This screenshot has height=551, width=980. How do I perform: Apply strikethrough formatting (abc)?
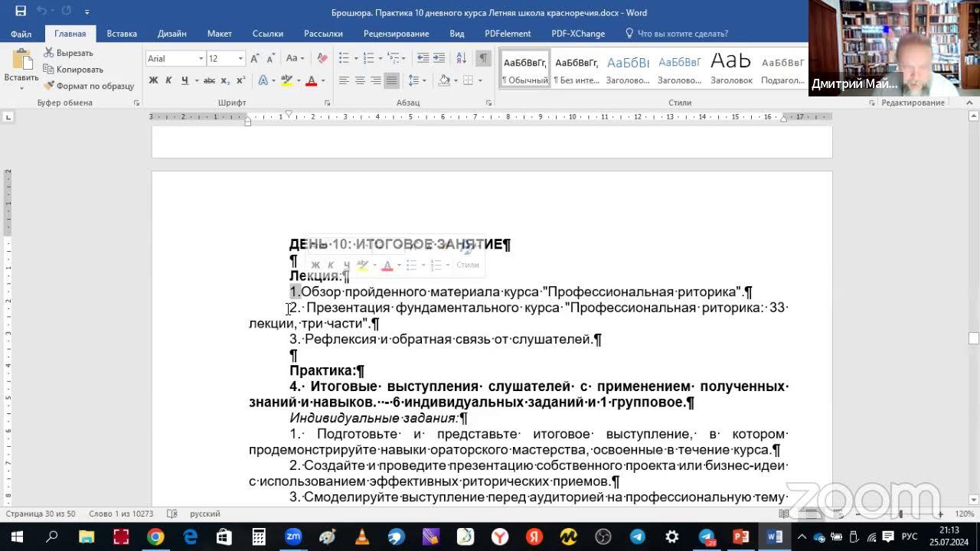click(x=209, y=80)
